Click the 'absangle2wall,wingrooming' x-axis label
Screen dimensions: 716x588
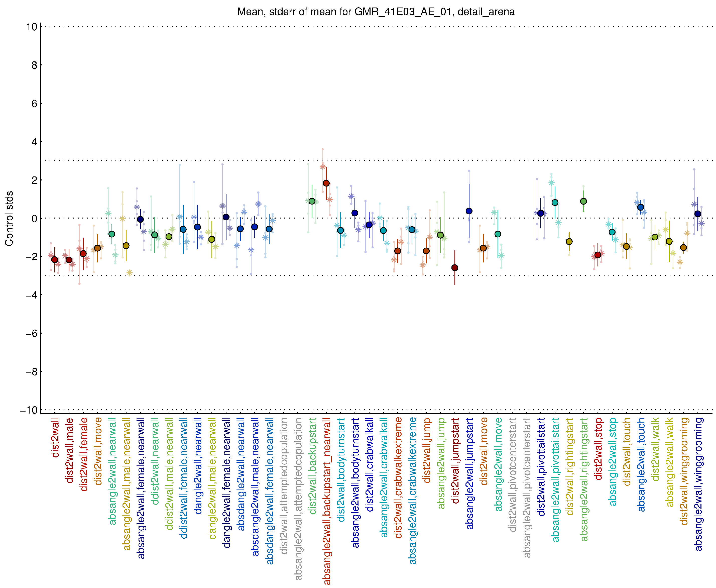point(698,484)
